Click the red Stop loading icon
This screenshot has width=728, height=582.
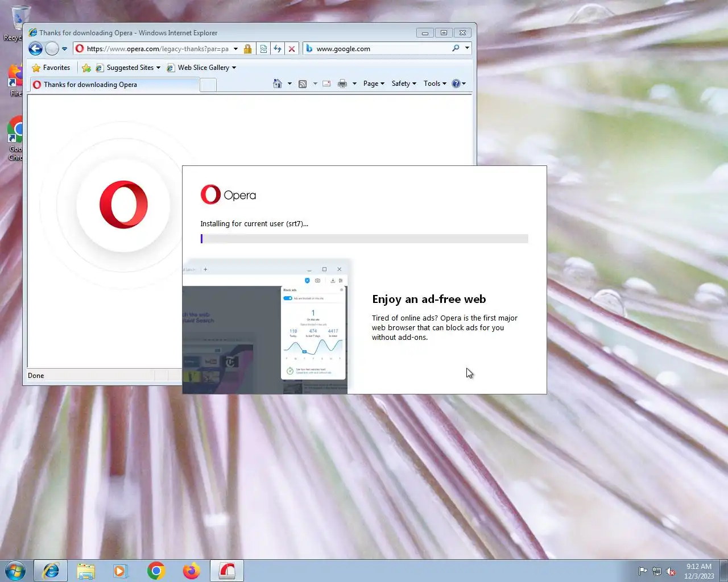292,49
